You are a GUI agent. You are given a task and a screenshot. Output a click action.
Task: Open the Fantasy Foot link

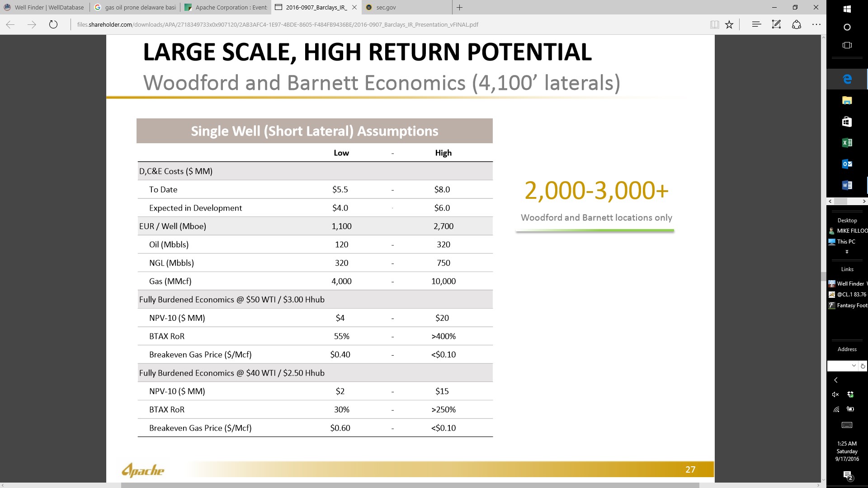tap(848, 305)
